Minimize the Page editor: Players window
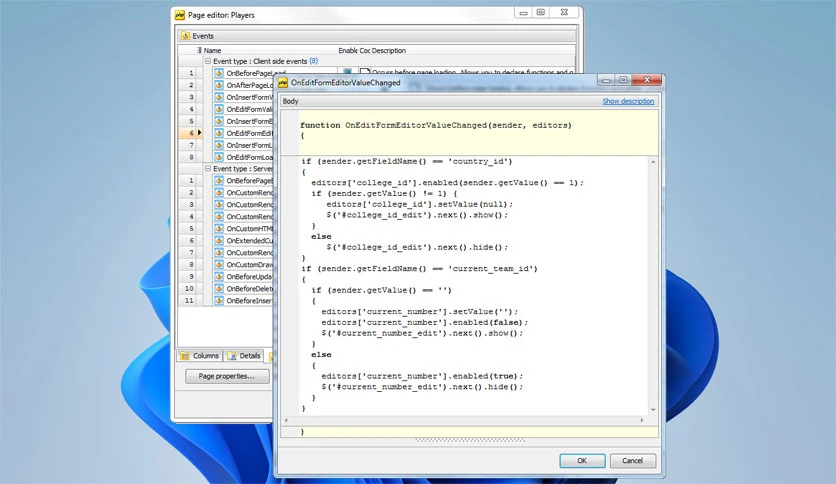The width and height of the screenshot is (836, 484). click(x=524, y=13)
